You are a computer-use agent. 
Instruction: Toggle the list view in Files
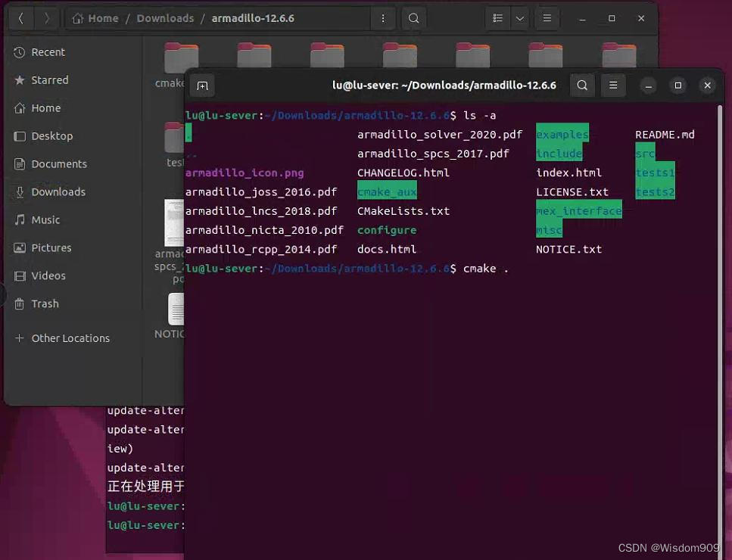[x=497, y=17]
